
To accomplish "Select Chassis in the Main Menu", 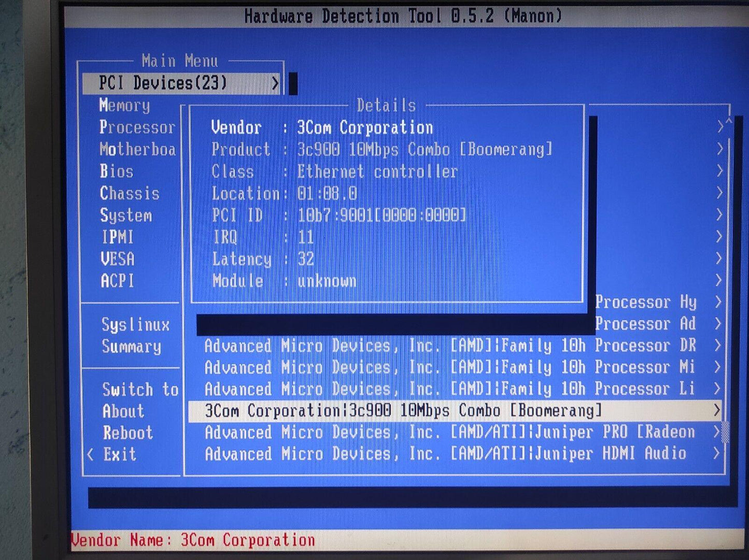I will click(x=130, y=194).
